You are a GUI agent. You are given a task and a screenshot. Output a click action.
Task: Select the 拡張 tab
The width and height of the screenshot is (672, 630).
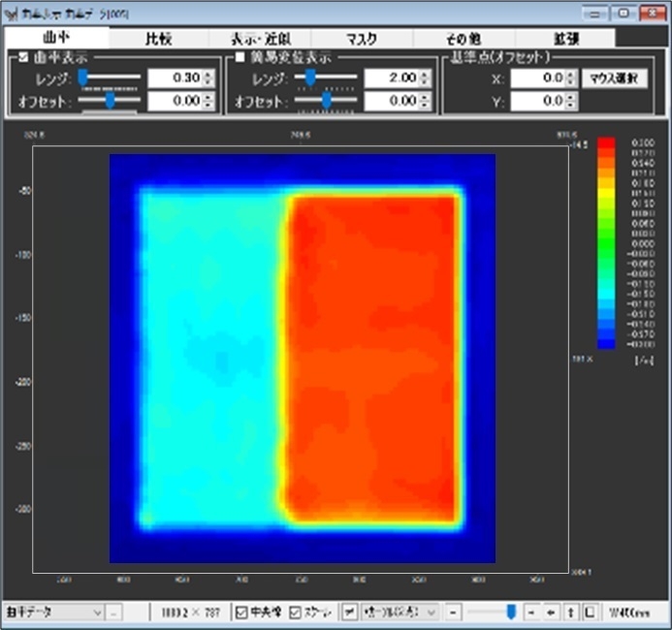coord(565,39)
